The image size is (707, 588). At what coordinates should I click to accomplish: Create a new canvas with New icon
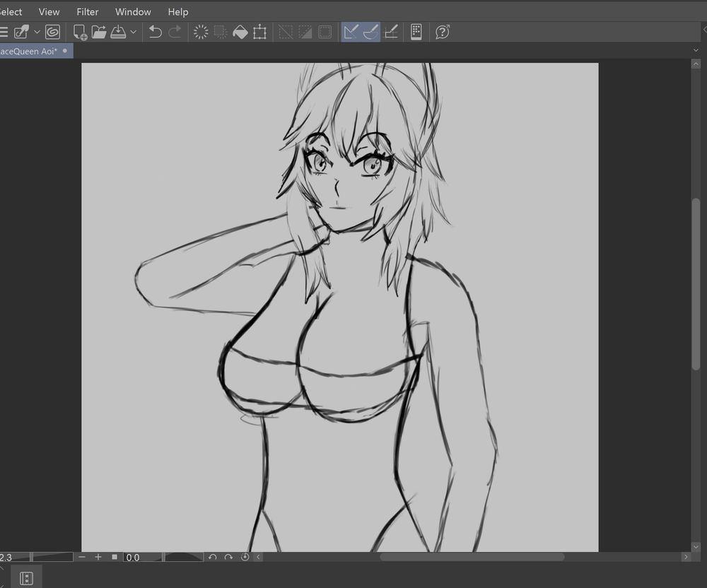coord(80,32)
